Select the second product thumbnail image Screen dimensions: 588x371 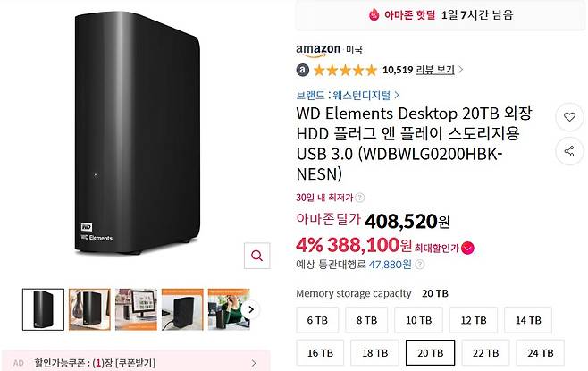coord(89,309)
